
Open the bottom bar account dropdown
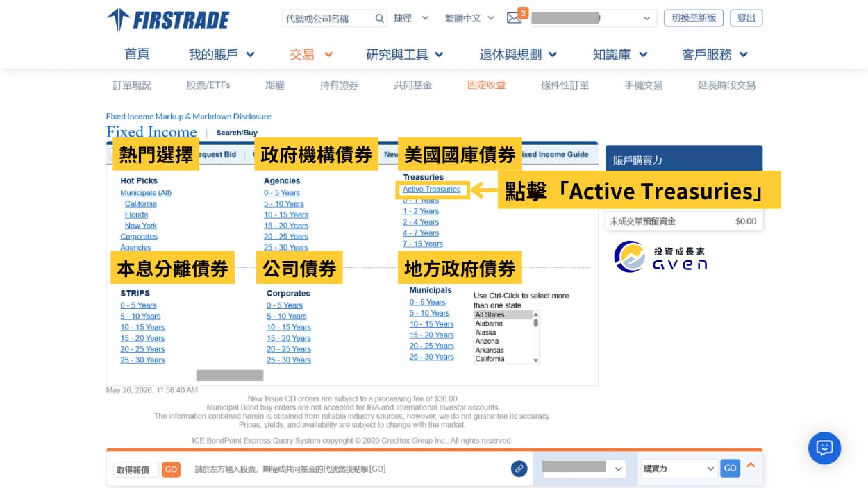click(x=584, y=469)
